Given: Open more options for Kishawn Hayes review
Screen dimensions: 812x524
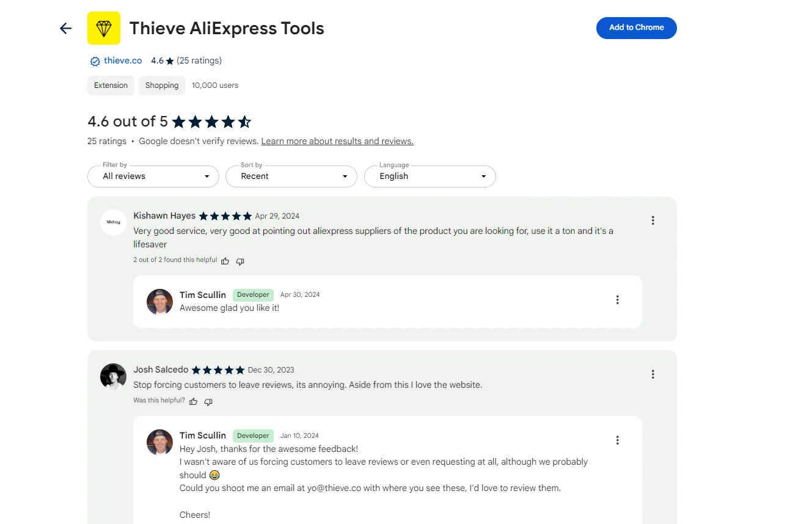Looking at the screenshot, I should coord(653,220).
